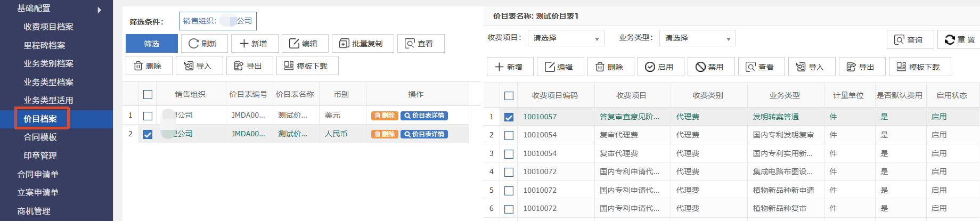The height and width of the screenshot is (221, 980).
Task: Check row 6 植物新品种复审 checkbox
Action: pyautogui.click(x=509, y=209)
